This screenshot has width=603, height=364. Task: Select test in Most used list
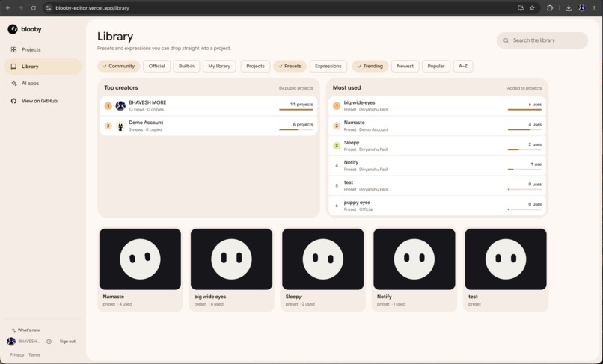click(x=437, y=185)
